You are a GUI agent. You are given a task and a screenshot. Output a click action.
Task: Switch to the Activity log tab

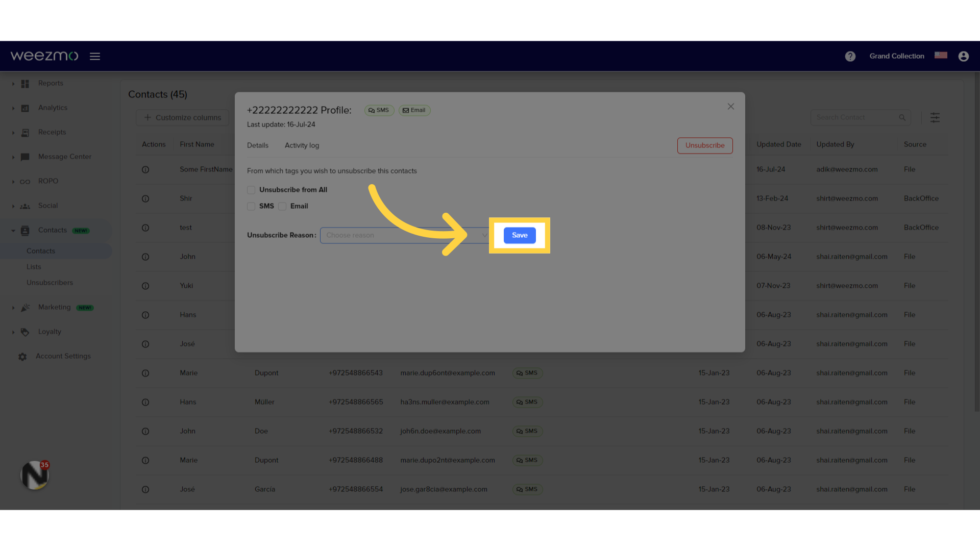tap(302, 145)
